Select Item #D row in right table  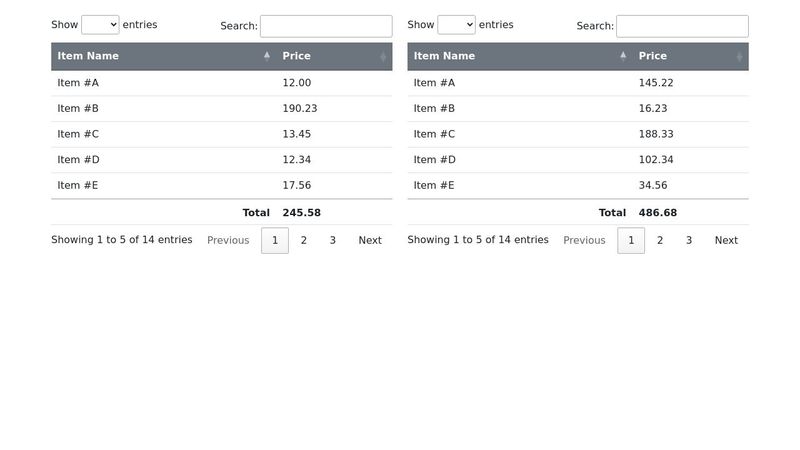578,160
